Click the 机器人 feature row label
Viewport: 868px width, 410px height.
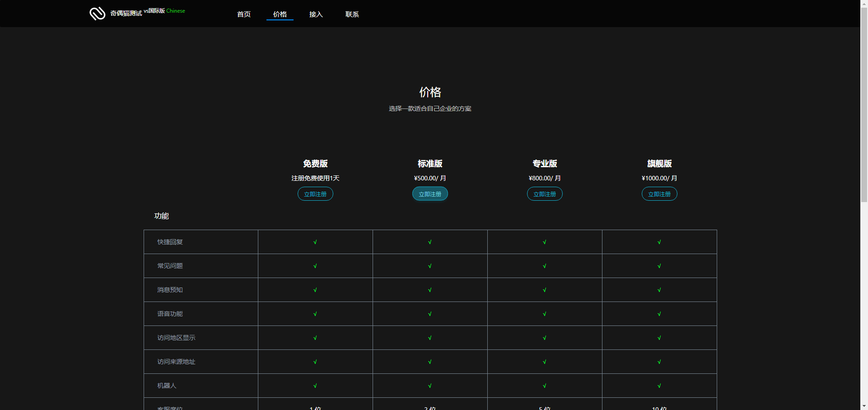click(167, 386)
